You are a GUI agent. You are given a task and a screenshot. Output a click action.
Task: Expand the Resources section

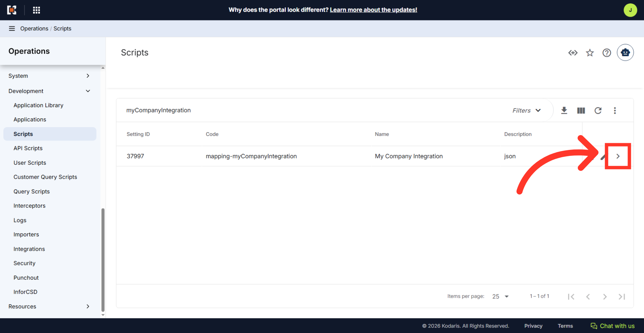pos(50,307)
